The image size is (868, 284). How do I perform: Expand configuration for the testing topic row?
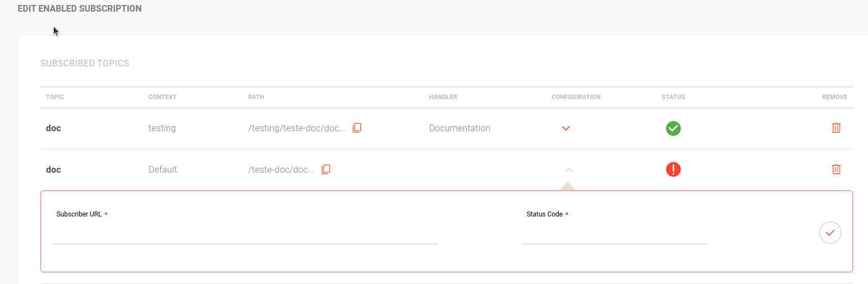(565, 128)
